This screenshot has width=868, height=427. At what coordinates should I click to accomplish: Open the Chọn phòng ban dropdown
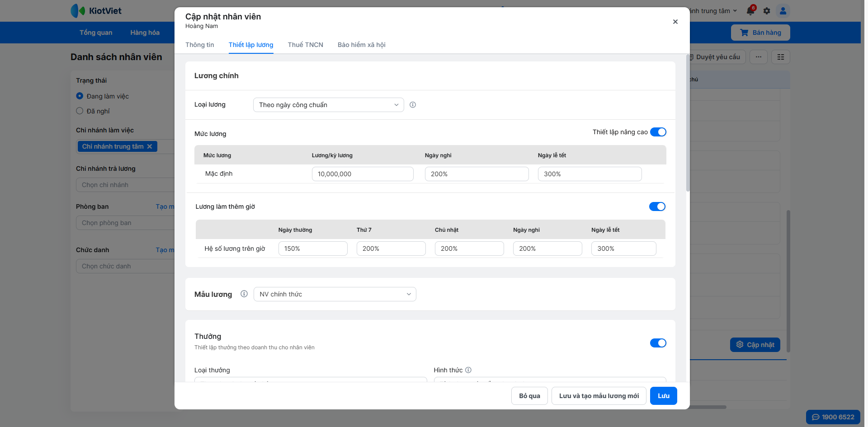click(x=125, y=223)
